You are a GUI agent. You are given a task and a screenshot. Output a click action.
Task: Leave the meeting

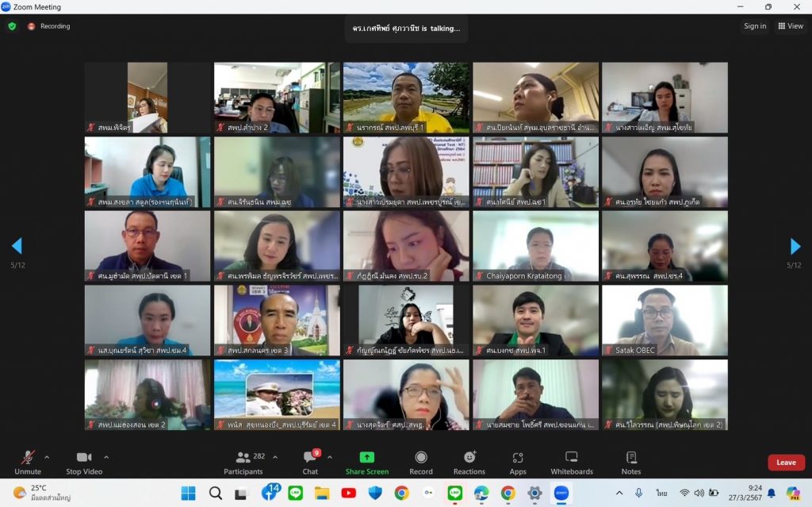[x=786, y=463]
